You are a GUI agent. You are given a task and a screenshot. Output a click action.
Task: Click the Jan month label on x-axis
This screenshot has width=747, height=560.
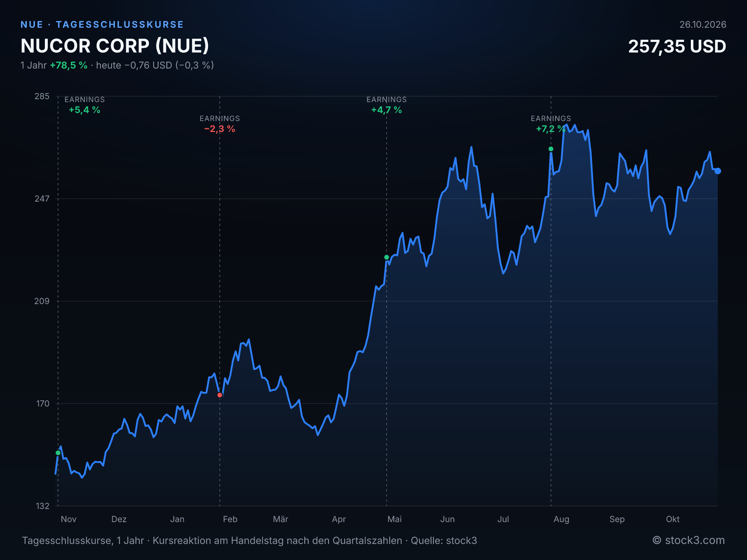(x=177, y=519)
